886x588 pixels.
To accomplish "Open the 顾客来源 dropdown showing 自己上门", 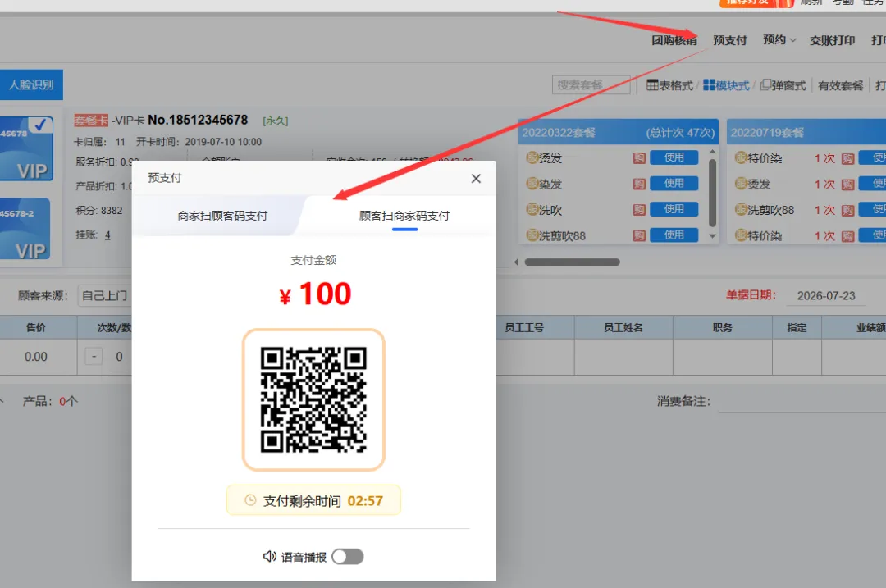I will pyautogui.click(x=104, y=295).
